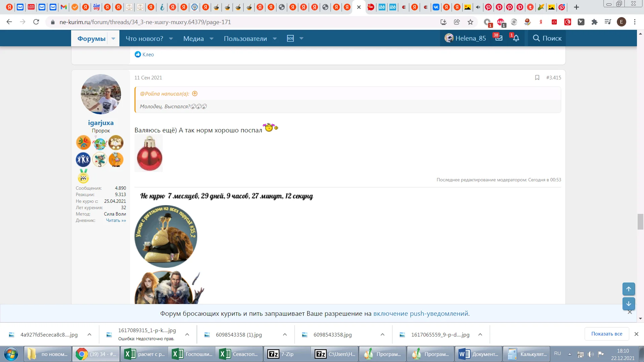Click the включение push-уведомлений link
The height and width of the screenshot is (362, 644).
pyautogui.click(x=421, y=314)
